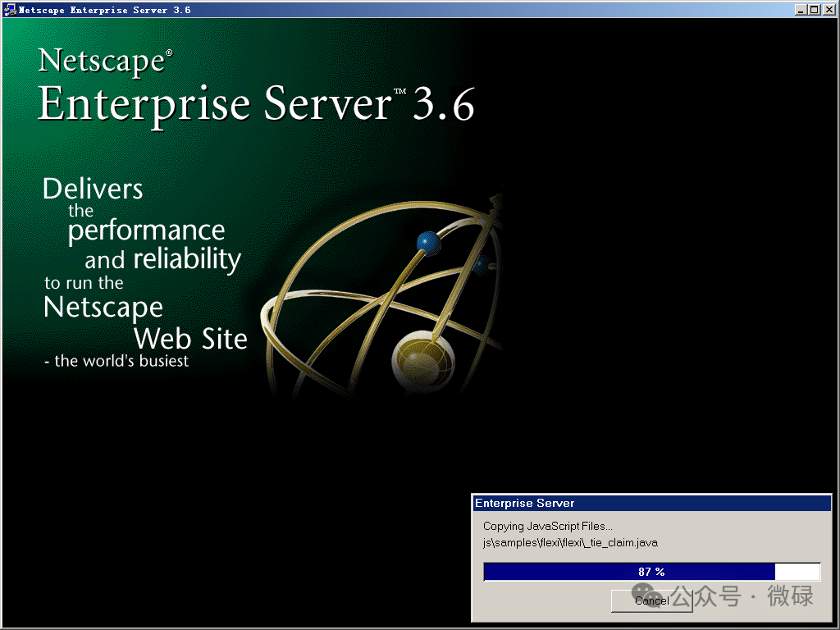Click the _tie_claim.java file path text
This screenshot has height=630, width=840.
[572, 542]
